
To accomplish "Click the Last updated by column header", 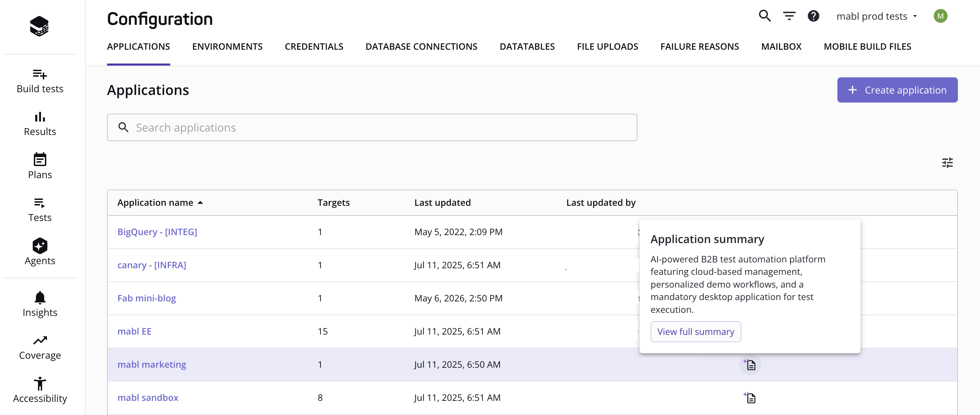I will (601, 203).
